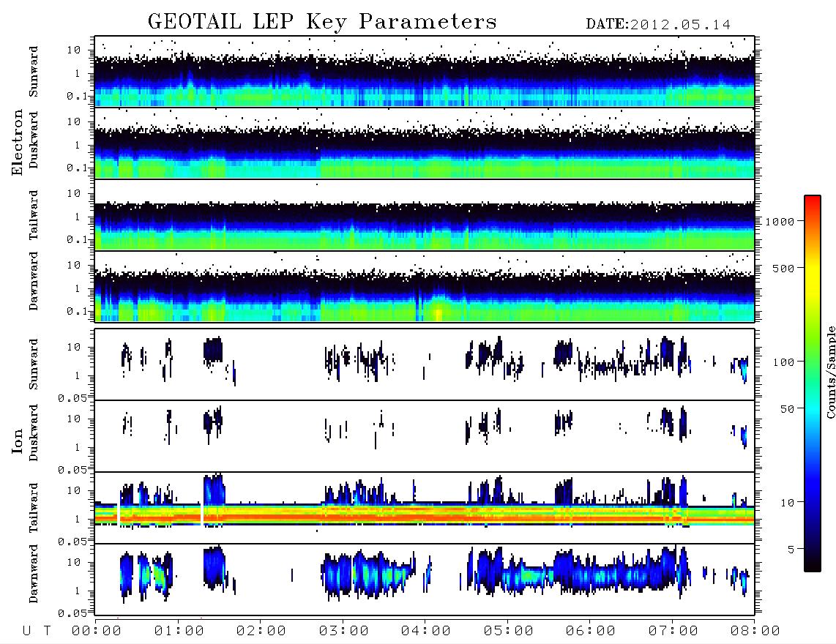Click the Ion Tailward spectrogram panel
The height and width of the screenshot is (644, 836).
coord(425,508)
